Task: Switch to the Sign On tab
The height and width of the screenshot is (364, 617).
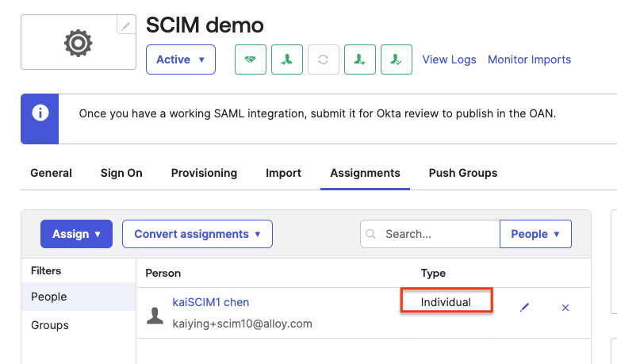Action: (121, 173)
